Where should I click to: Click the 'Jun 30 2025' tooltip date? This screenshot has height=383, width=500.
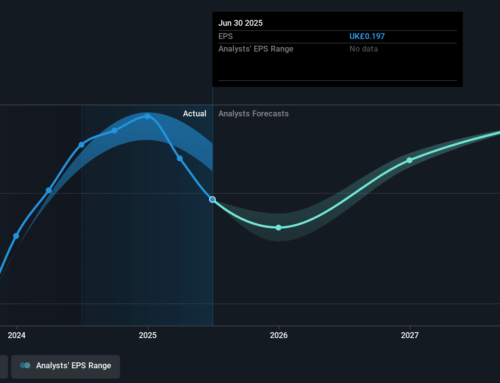(240, 23)
